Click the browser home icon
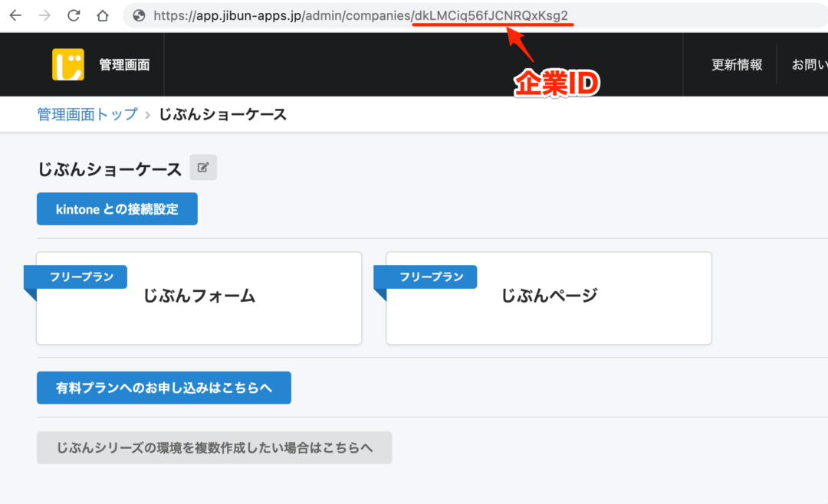The height and width of the screenshot is (504, 828). [103, 15]
